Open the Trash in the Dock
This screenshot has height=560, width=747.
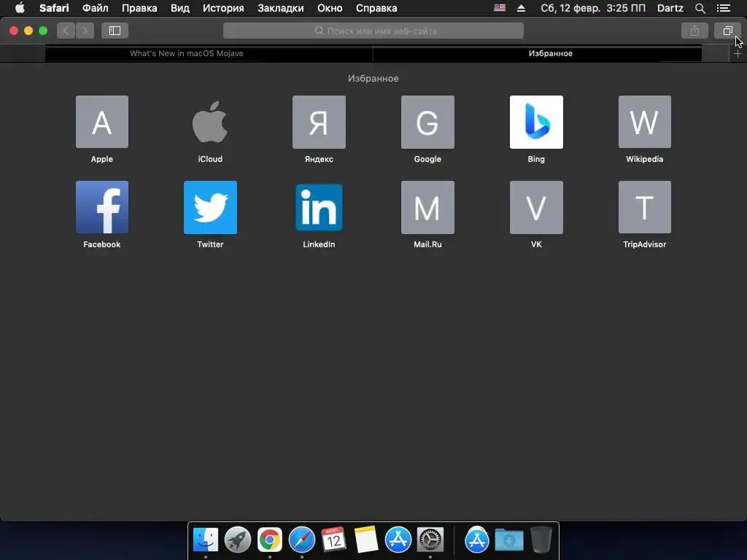541,540
